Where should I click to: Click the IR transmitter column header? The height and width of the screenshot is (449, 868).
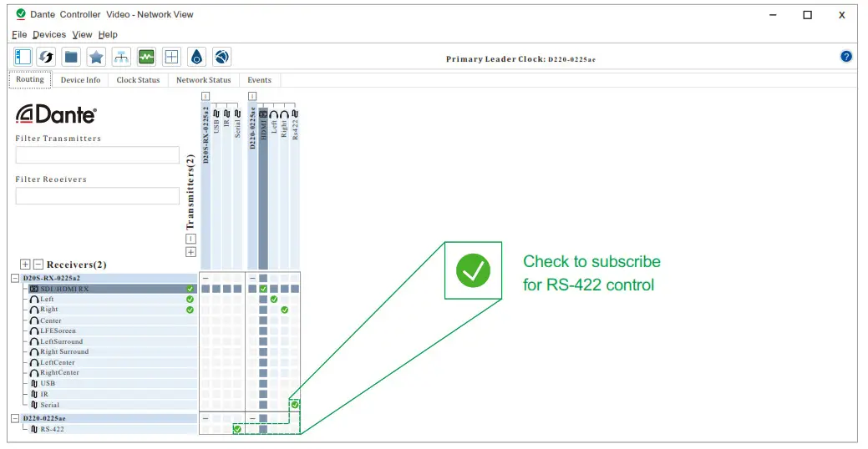coord(227,188)
